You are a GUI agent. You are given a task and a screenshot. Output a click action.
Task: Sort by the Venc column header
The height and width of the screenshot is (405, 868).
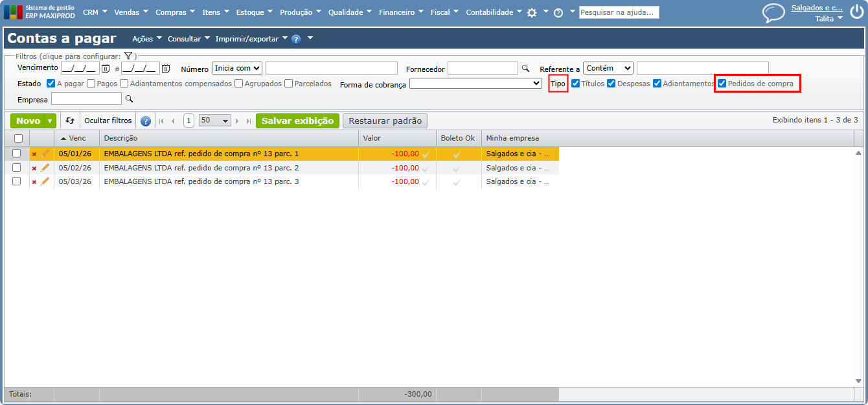coord(76,138)
